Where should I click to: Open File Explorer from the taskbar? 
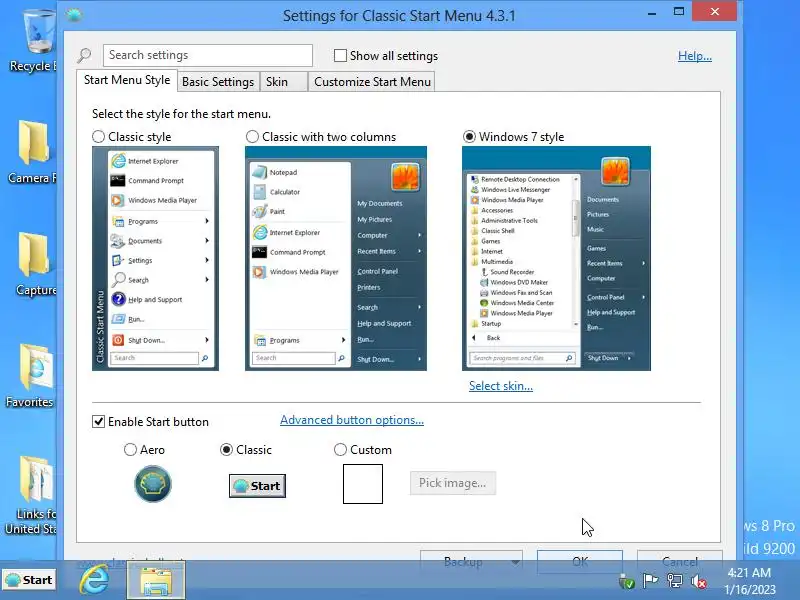click(x=156, y=580)
